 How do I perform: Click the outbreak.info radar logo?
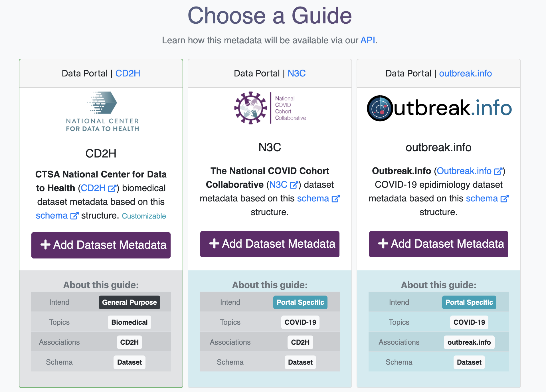point(439,108)
